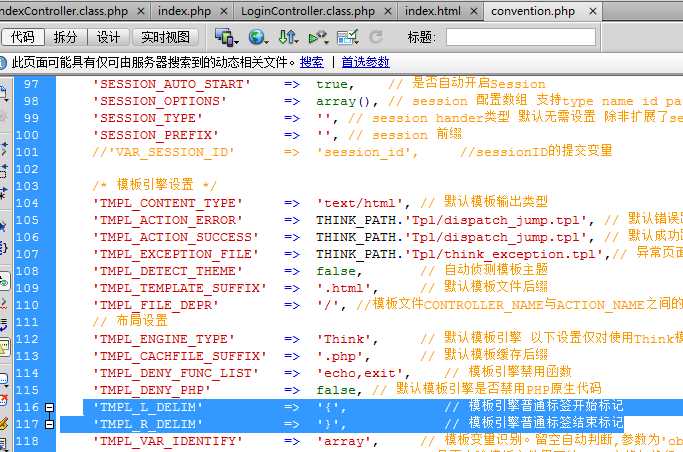Switch to the IndexController.class.php tab

pyautogui.click(x=64, y=11)
